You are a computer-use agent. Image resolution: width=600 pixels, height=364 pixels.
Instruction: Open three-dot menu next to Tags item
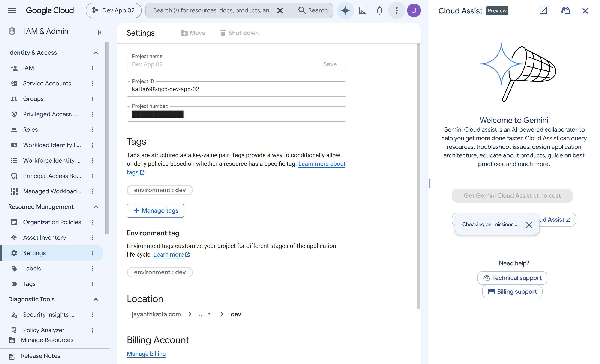(x=93, y=284)
